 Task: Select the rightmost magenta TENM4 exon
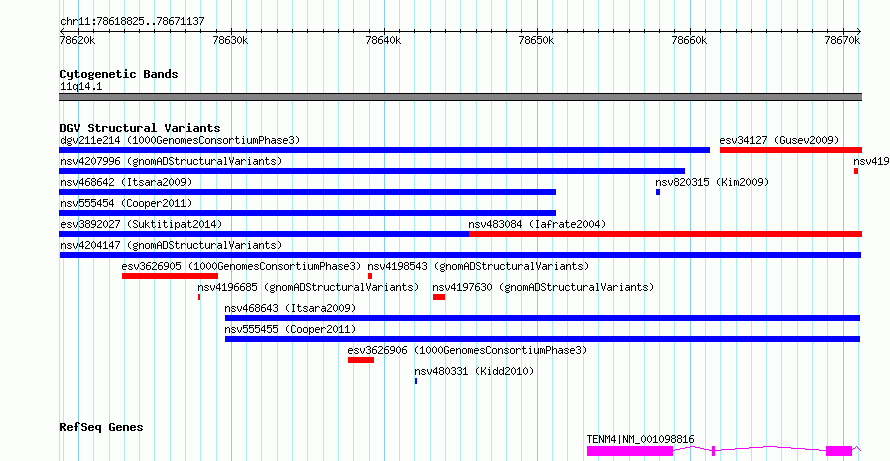[x=839, y=451]
